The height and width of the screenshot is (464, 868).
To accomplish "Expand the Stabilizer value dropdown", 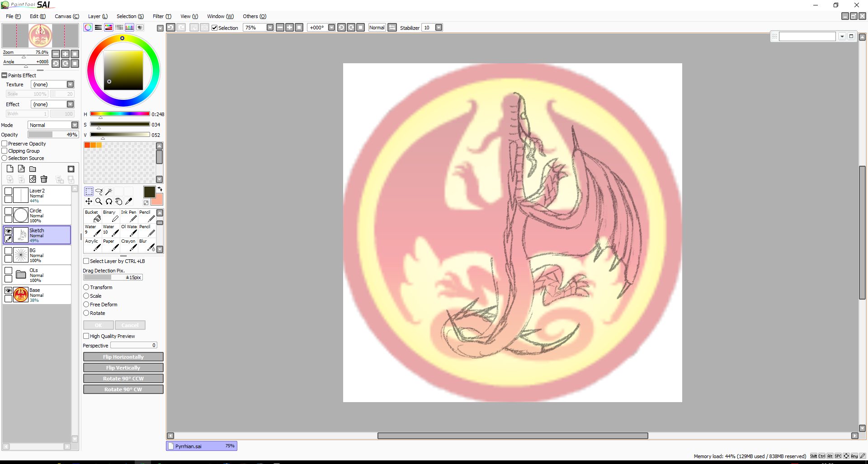I will coord(439,28).
